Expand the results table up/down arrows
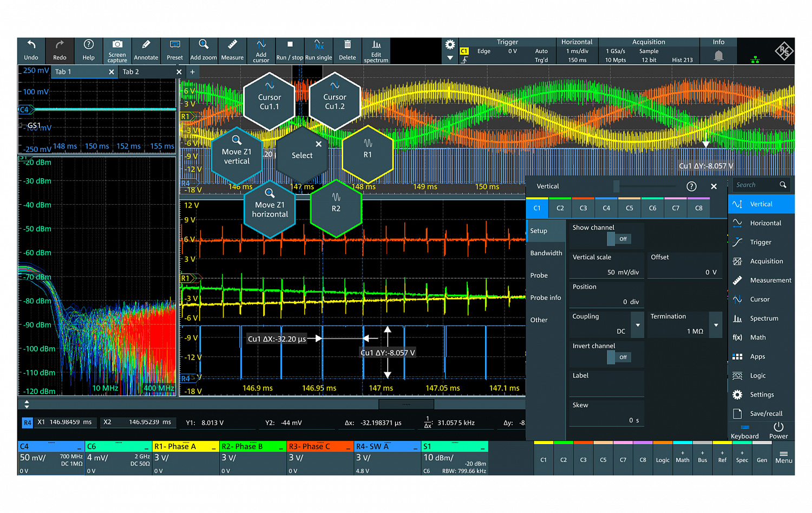Viewport: 812px width, 513px height. tap(27, 404)
